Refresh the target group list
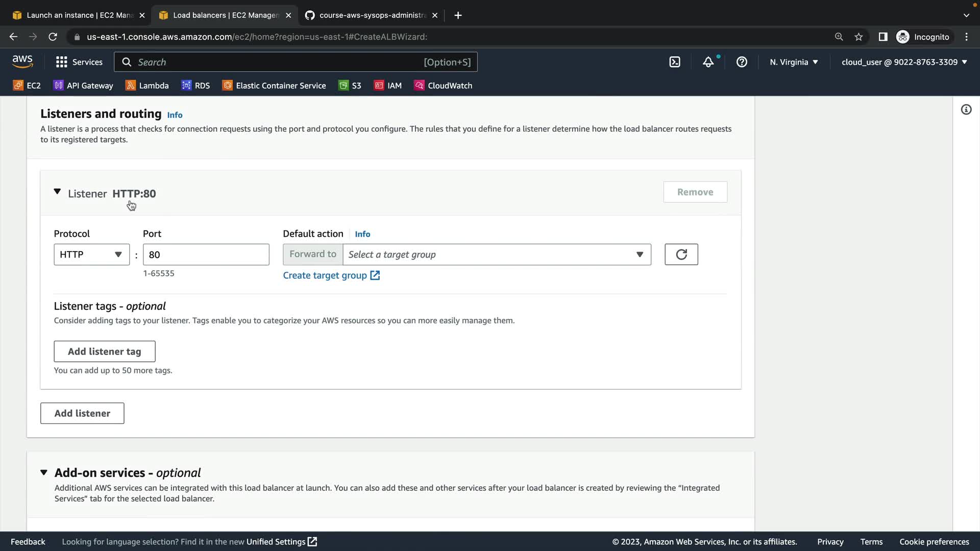The image size is (980, 551). [681, 255]
